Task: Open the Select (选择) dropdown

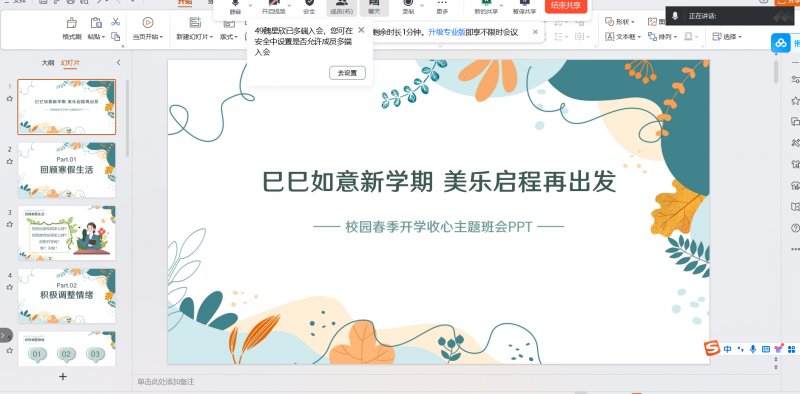Action: [x=727, y=37]
